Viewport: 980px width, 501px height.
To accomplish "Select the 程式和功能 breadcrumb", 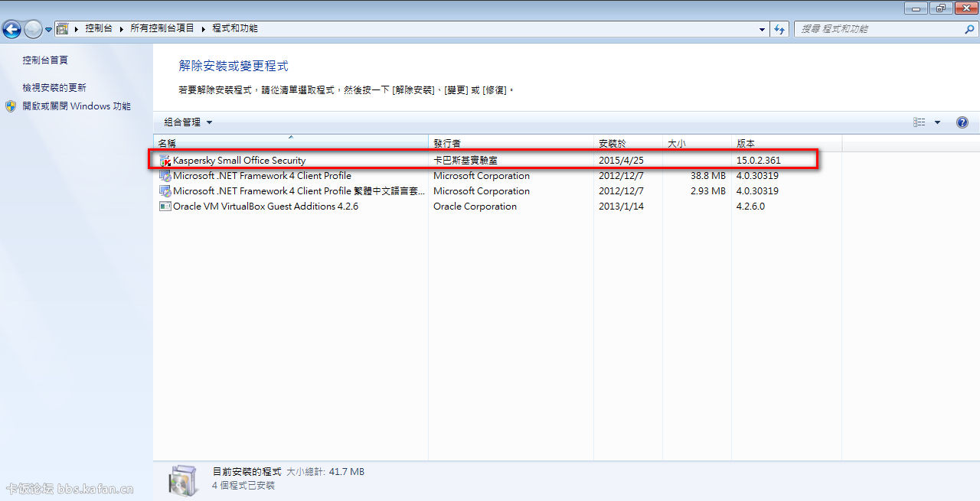I will (235, 28).
